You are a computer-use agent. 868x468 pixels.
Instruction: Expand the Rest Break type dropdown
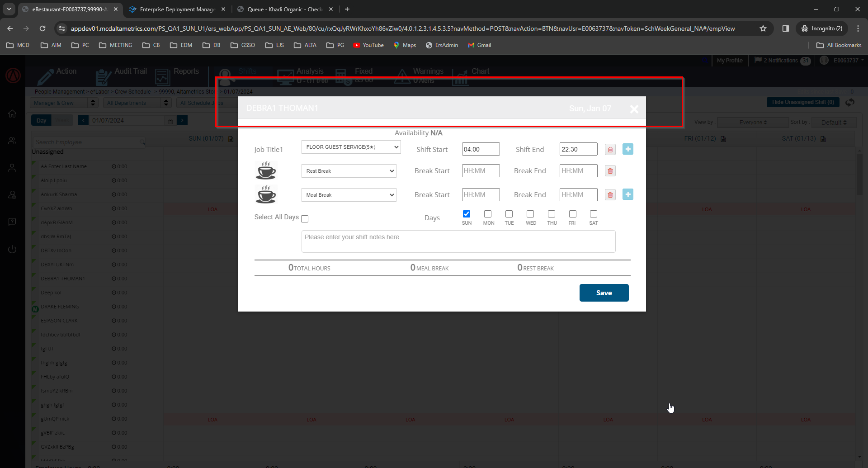pos(349,171)
